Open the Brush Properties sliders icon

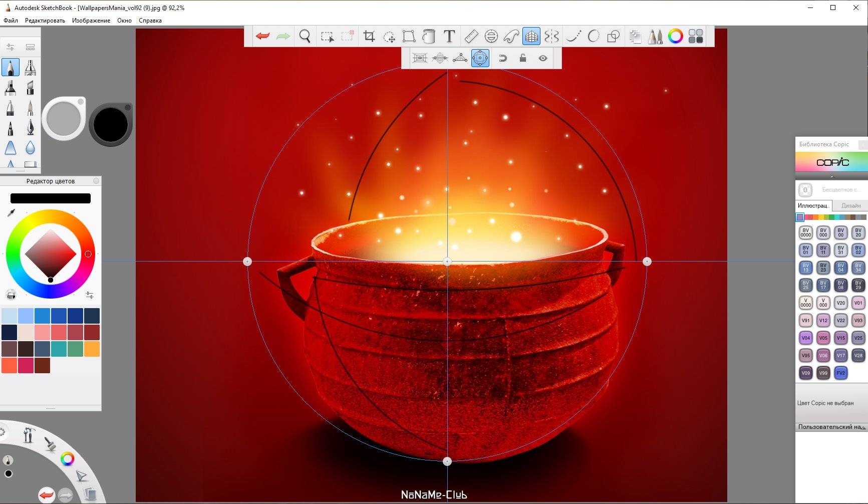point(11,47)
